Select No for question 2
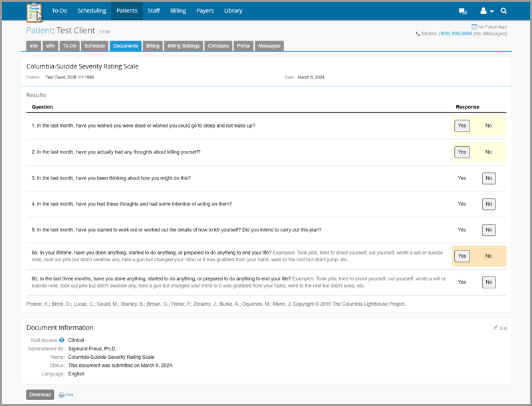Image resolution: width=532 pixels, height=406 pixels. [x=489, y=152]
